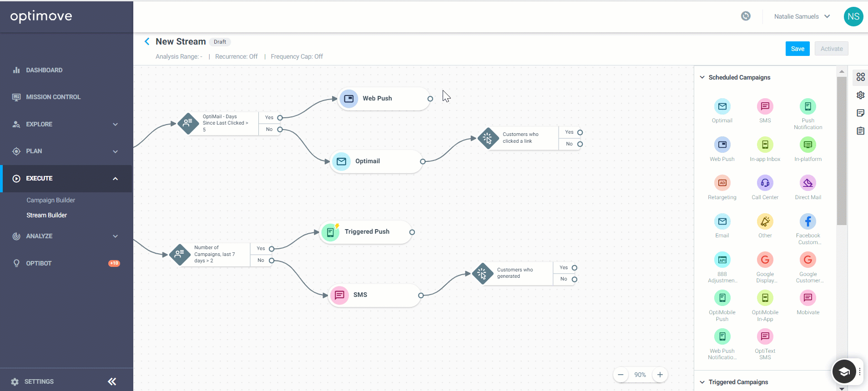Click the campaigns panel vertical scrollbar

click(842, 150)
